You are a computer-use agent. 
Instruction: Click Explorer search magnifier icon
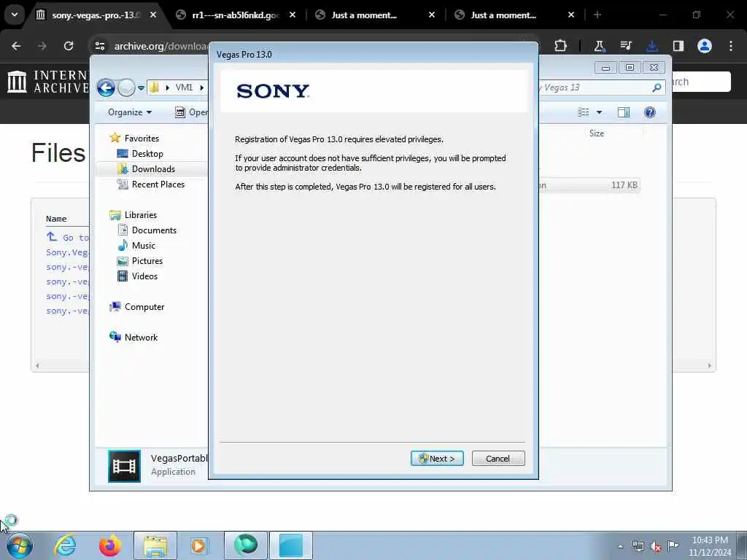tap(657, 87)
